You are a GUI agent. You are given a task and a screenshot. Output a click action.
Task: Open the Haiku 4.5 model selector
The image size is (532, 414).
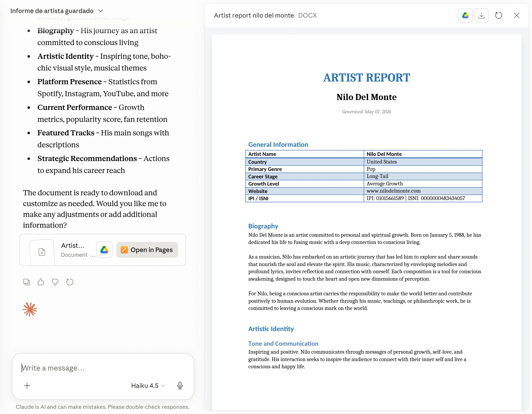(x=148, y=385)
